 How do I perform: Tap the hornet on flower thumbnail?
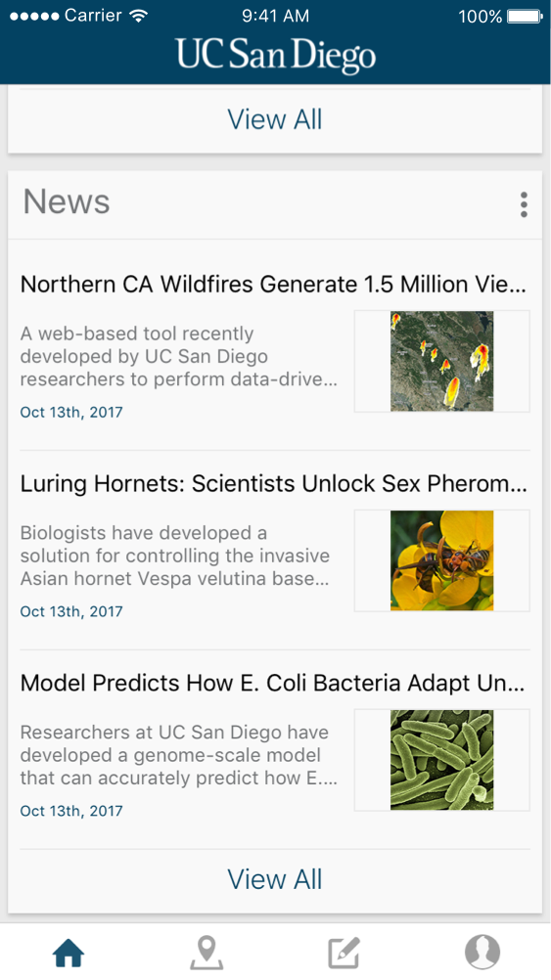442,560
